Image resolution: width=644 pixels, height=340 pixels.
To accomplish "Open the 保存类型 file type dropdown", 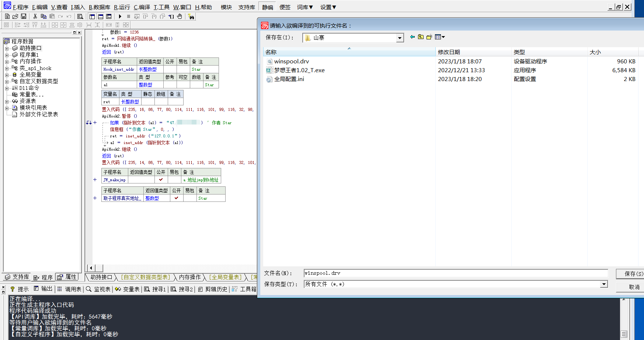I will [604, 284].
